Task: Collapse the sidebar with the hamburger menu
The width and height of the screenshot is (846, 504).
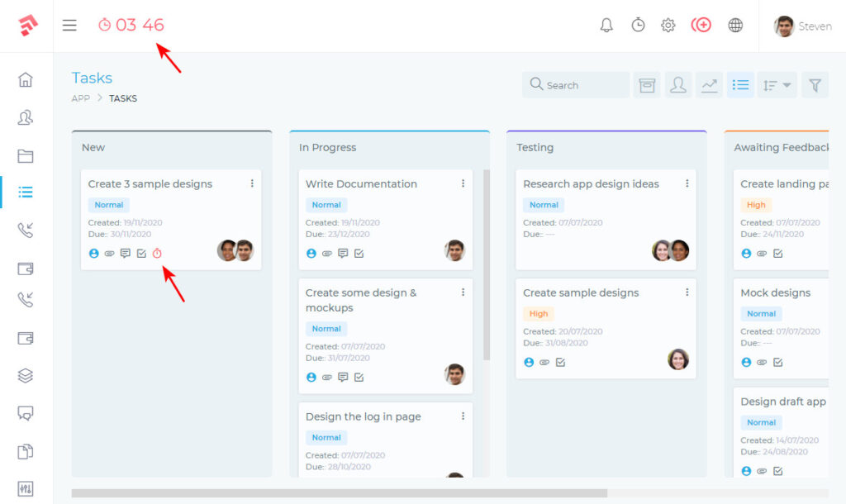Action: [x=69, y=25]
